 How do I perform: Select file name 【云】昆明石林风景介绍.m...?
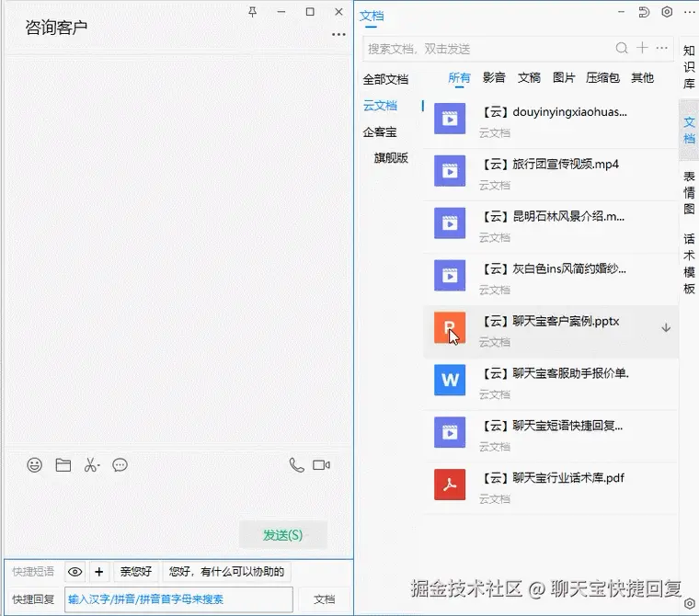554,217
